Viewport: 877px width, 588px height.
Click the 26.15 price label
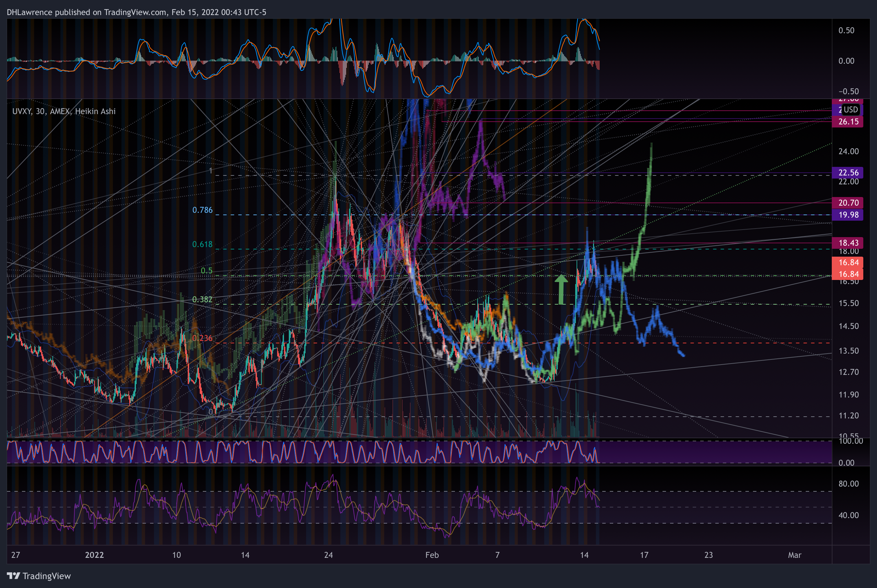848,122
